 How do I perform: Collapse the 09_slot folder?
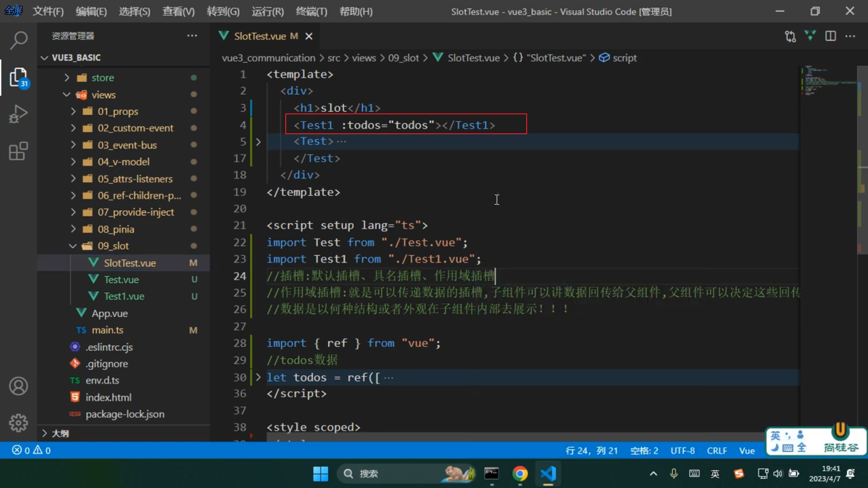pyautogui.click(x=73, y=246)
